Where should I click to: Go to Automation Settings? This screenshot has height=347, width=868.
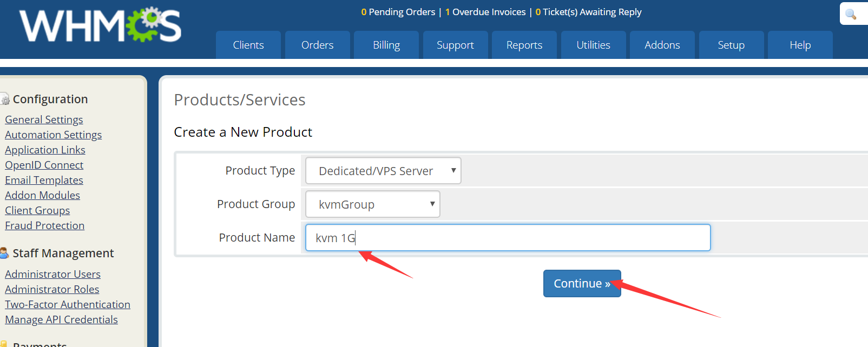point(53,135)
